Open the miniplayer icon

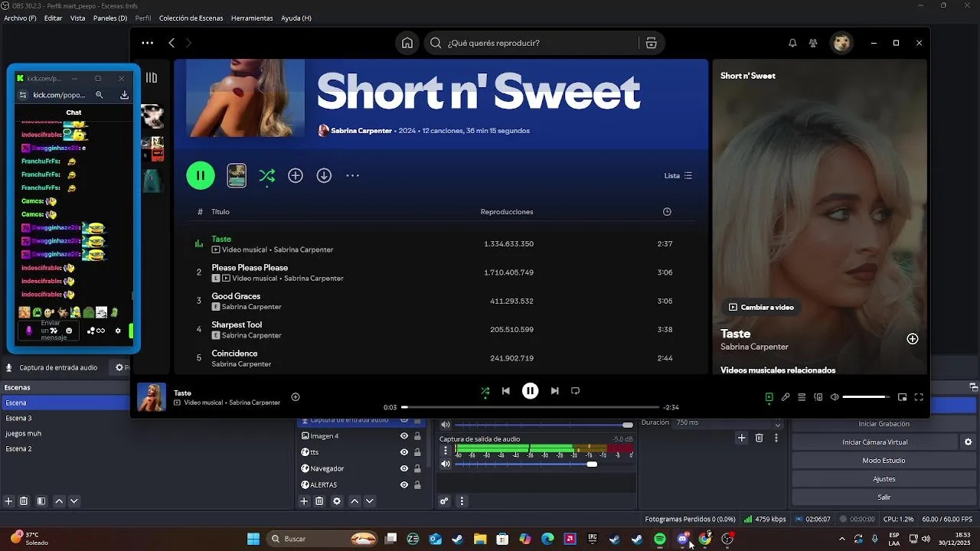(x=902, y=397)
